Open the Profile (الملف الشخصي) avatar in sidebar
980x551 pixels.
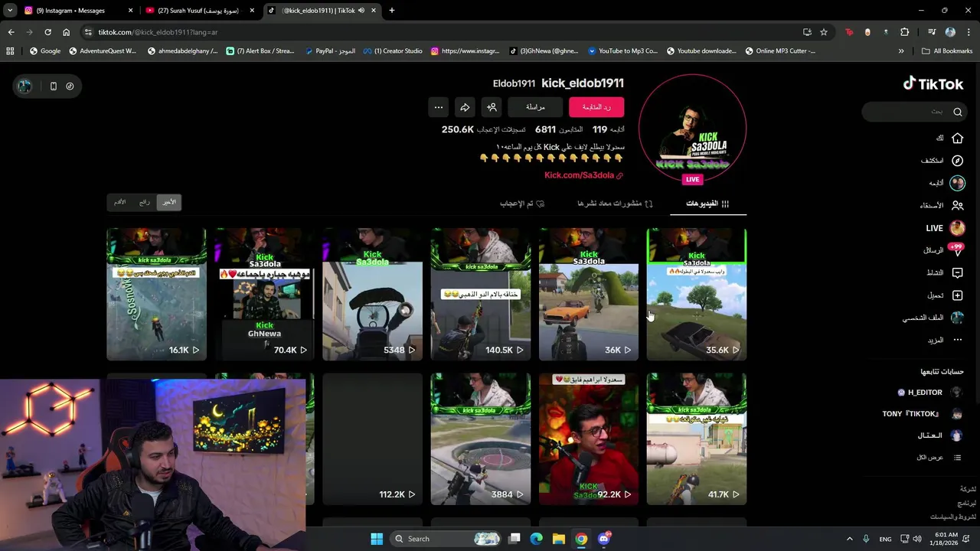pos(957,318)
